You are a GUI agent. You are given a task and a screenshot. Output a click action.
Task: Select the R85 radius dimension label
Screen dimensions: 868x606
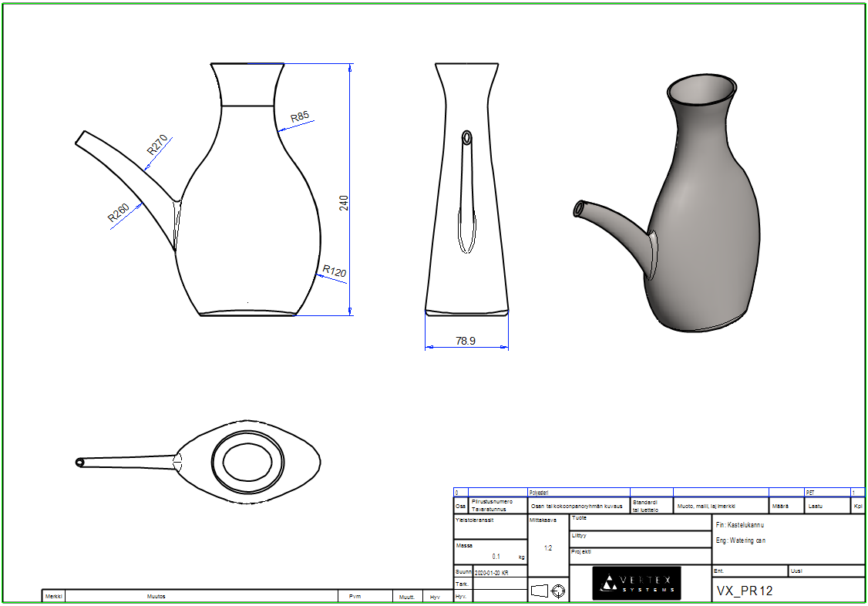click(299, 116)
